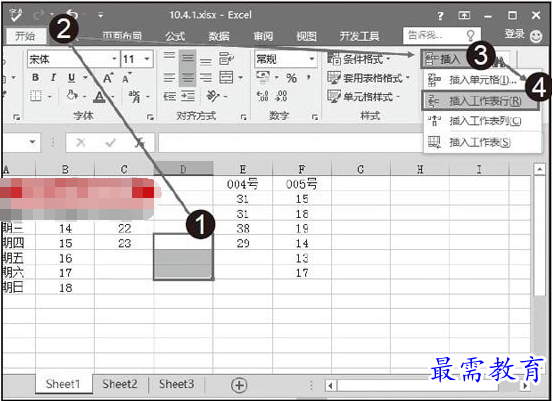Open the Name Box dropdown arrow
The image size is (552, 401).
pyautogui.click(x=32, y=142)
